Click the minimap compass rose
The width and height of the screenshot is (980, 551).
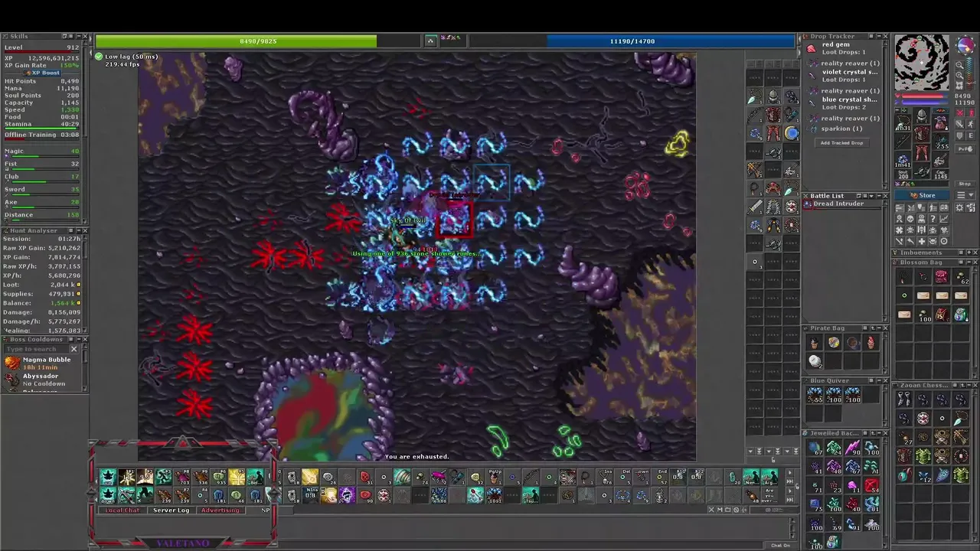coord(965,44)
